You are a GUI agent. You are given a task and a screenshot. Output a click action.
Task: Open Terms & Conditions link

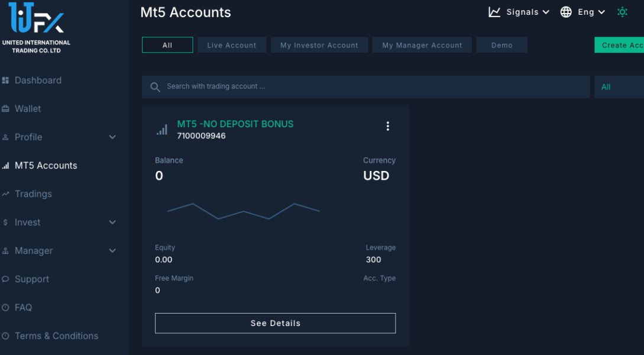[x=56, y=336]
